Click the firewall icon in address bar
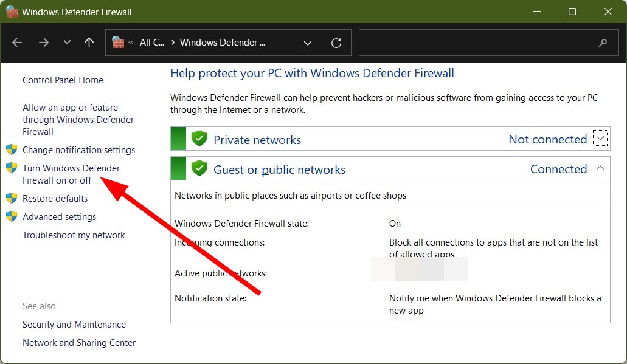The width and height of the screenshot is (627, 364). (118, 43)
